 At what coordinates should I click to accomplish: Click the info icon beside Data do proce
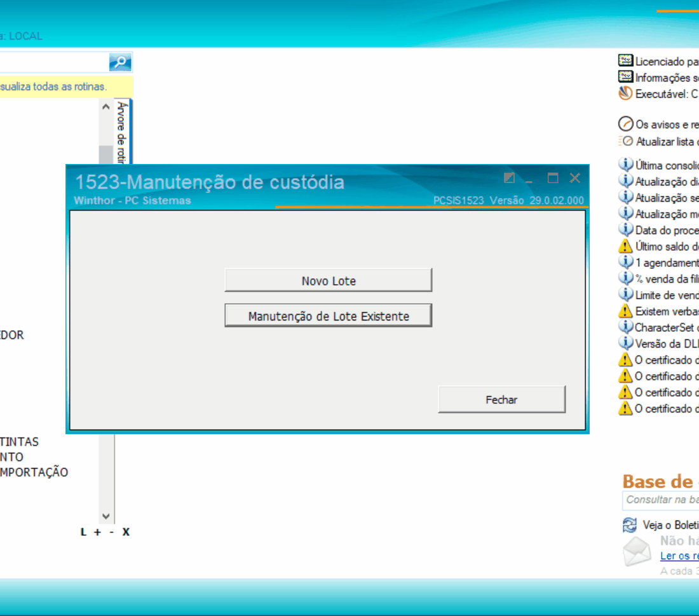[x=625, y=229]
